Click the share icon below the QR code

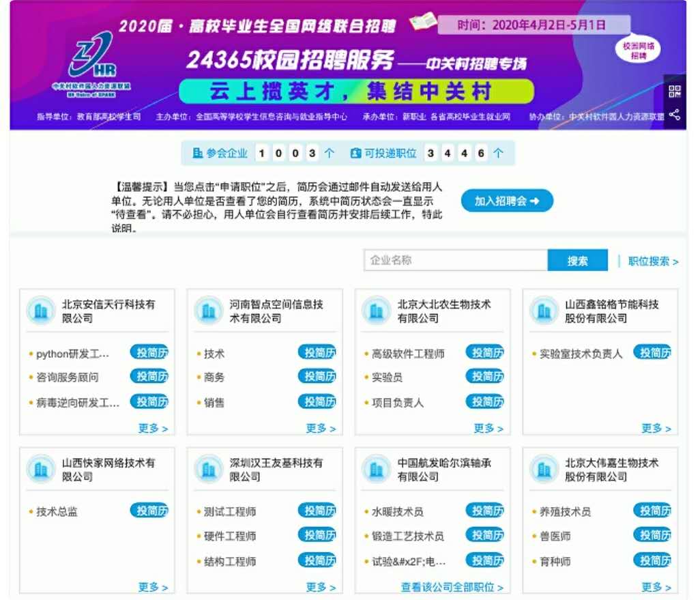pos(674,115)
